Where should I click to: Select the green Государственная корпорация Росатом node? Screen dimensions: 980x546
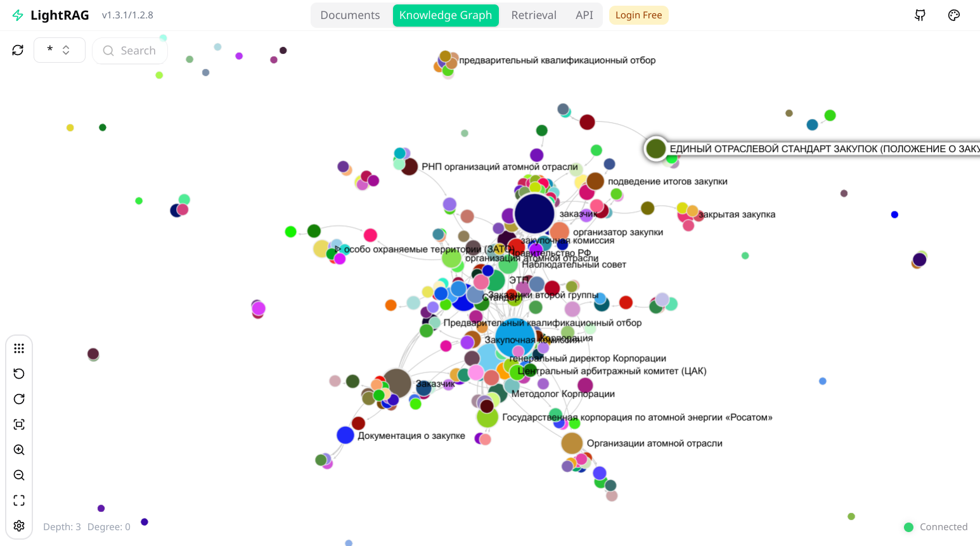point(487,417)
